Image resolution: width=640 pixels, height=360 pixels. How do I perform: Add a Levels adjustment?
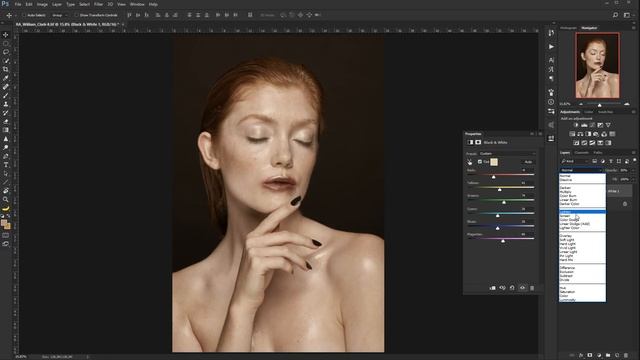pos(584,125)
